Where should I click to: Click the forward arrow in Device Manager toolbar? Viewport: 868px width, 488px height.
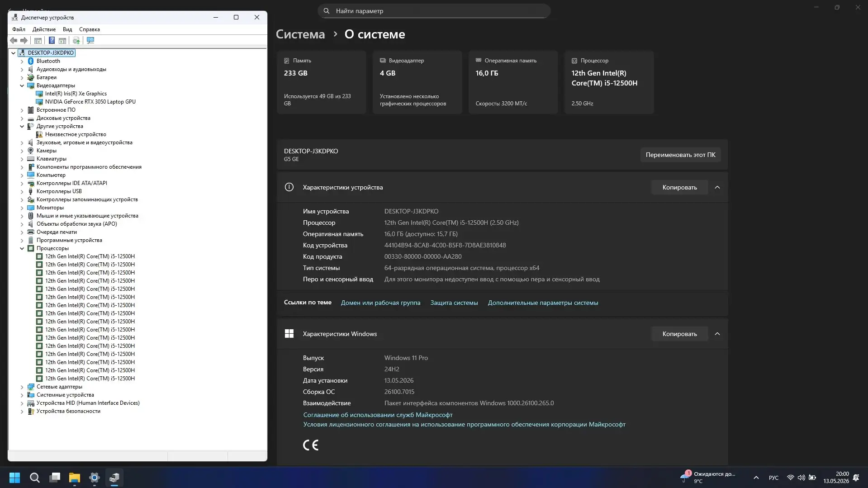24,41
